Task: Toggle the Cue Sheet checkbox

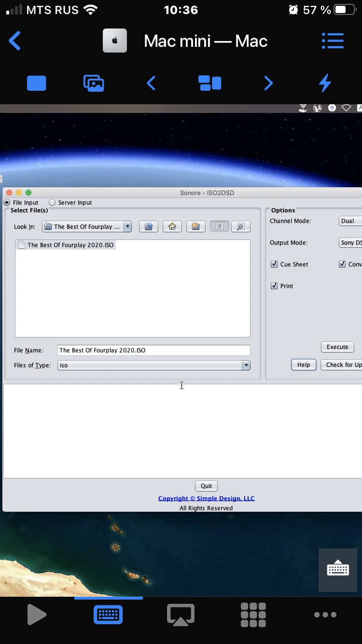Action: click(274, 264)
